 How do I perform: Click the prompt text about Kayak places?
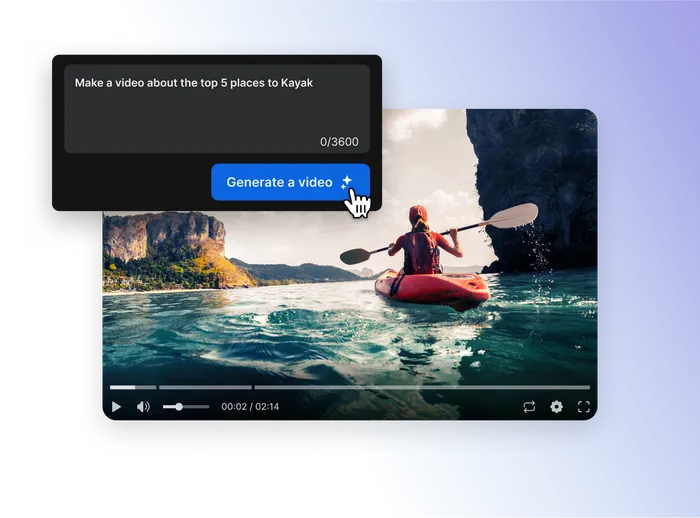coord(194,83)
